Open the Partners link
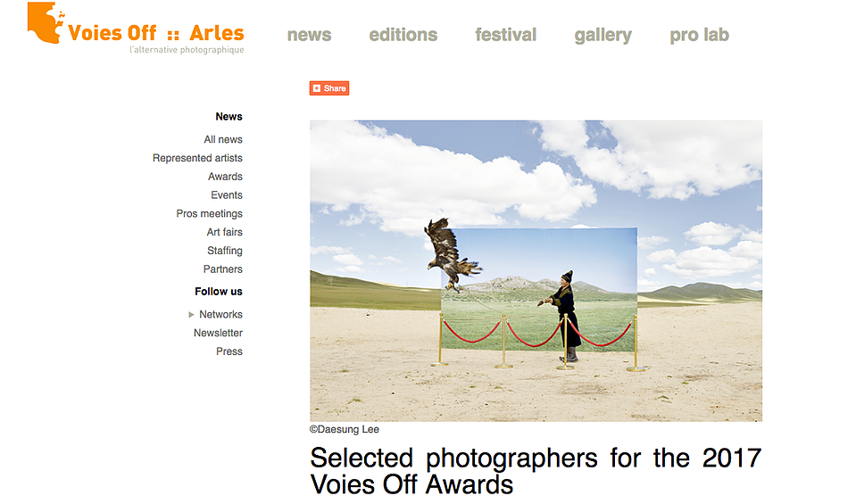Image resolution: width=856 pixels, height=504 pixels. pyautogui.click(x=223, y=269)
